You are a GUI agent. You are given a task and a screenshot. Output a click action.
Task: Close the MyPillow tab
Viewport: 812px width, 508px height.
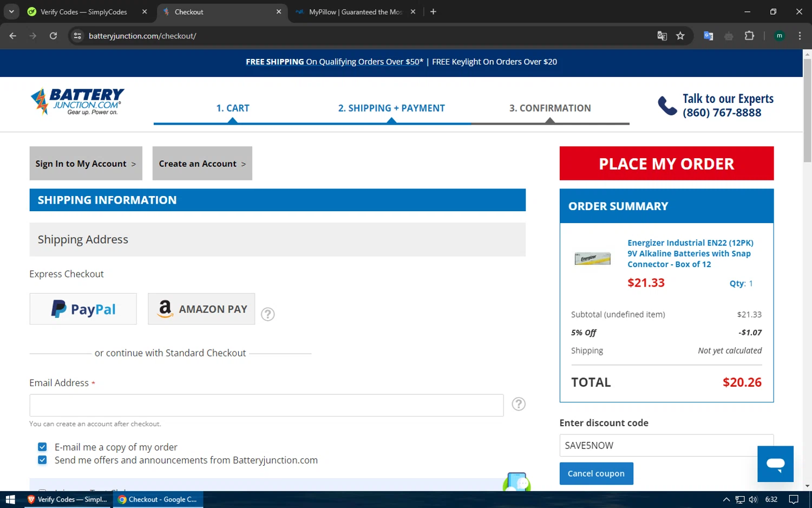pos(413,11)
